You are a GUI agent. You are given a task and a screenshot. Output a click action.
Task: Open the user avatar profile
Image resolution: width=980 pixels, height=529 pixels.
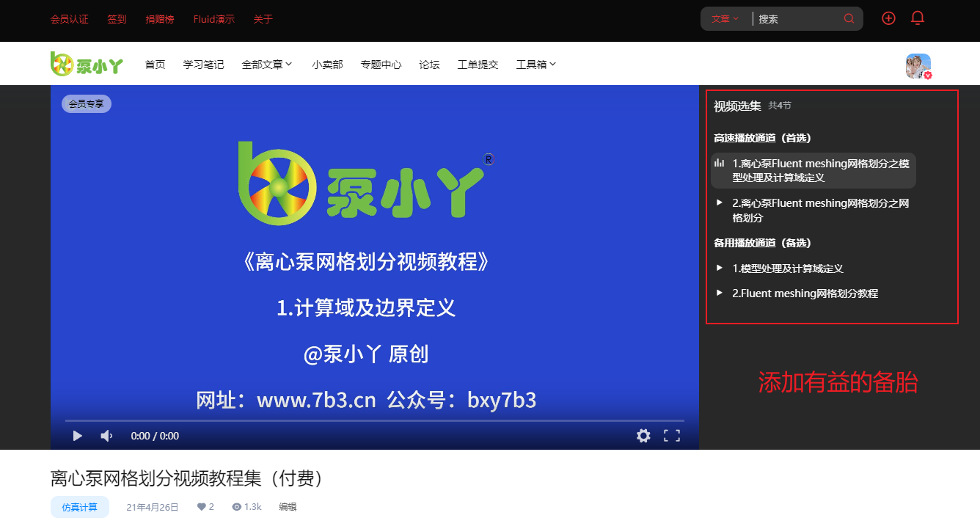(918, 66)
